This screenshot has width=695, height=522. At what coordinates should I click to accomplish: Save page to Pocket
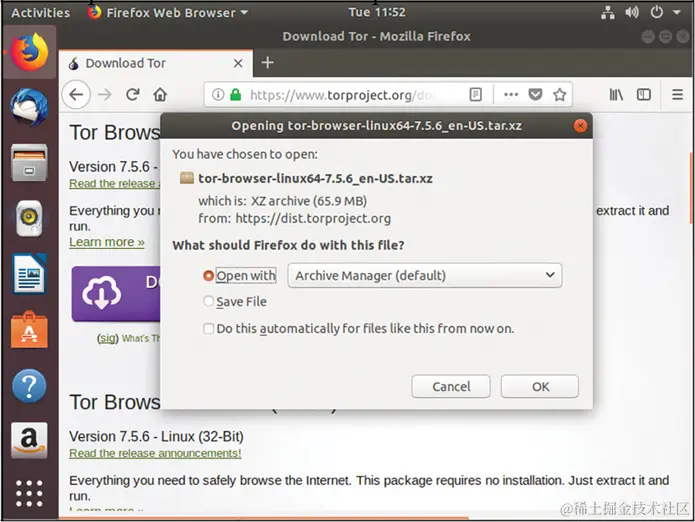[535, 94]
